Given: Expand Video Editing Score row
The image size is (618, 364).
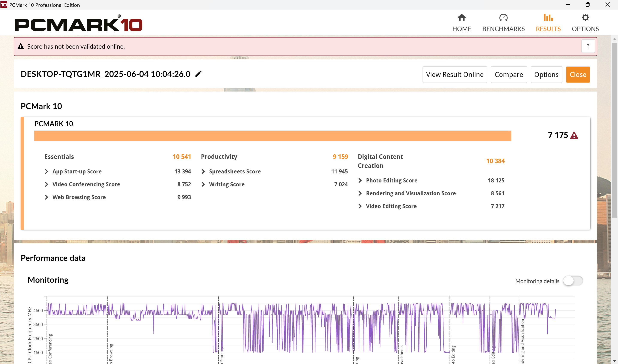Looking at the screenshot, I should pos(360,206).
